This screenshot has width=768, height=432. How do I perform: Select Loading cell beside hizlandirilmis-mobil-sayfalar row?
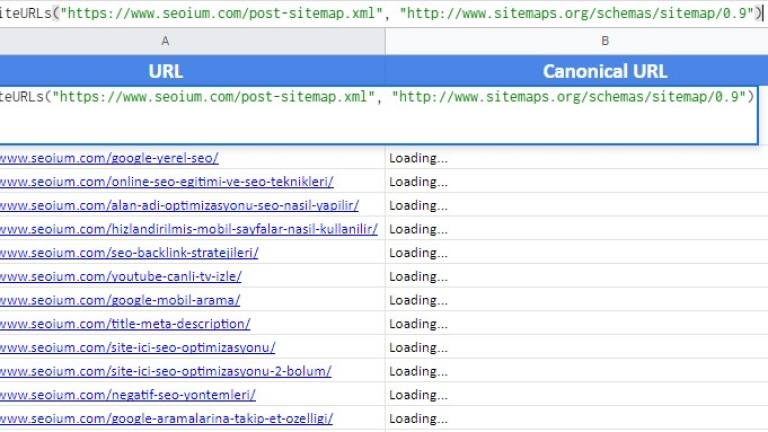576,229
